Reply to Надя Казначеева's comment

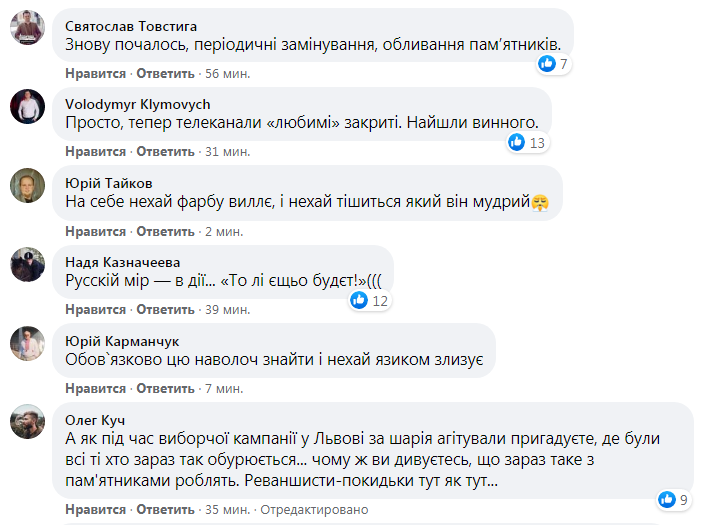point(165,309)
